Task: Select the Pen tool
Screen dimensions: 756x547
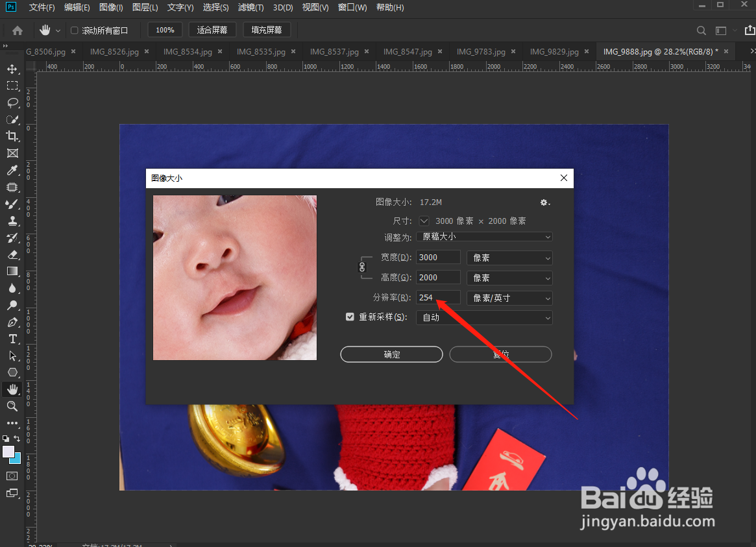Action: [12, 322]
